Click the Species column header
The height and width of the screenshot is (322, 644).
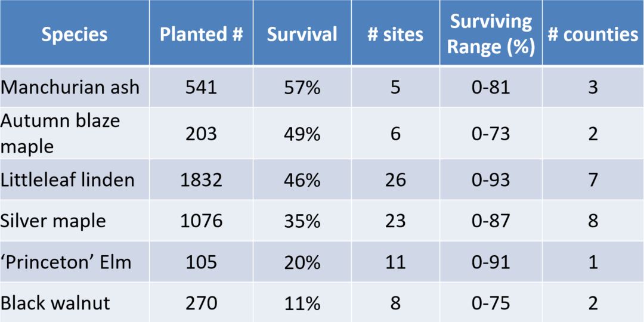[75, 34]
